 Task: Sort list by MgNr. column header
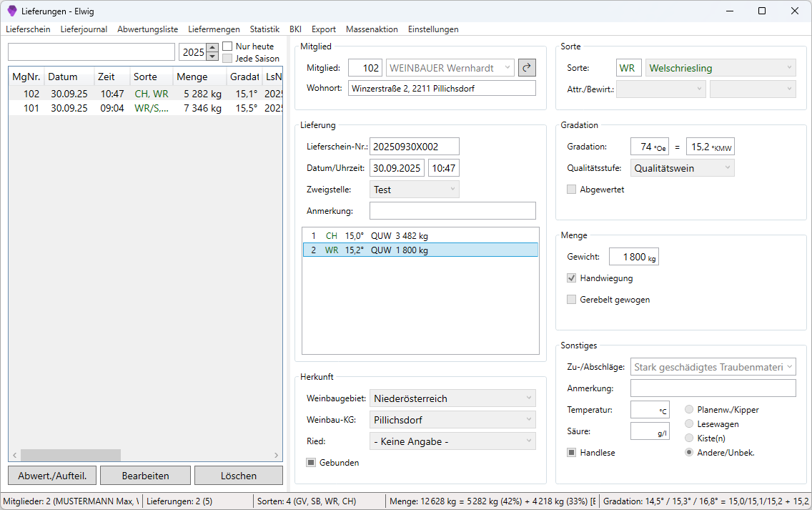pos(26,77)
